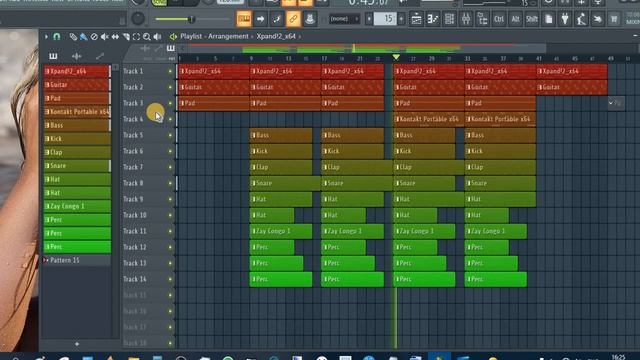Select the Slice tool in Playlist toolbar
640x360 pixels.
coord(126,37)
